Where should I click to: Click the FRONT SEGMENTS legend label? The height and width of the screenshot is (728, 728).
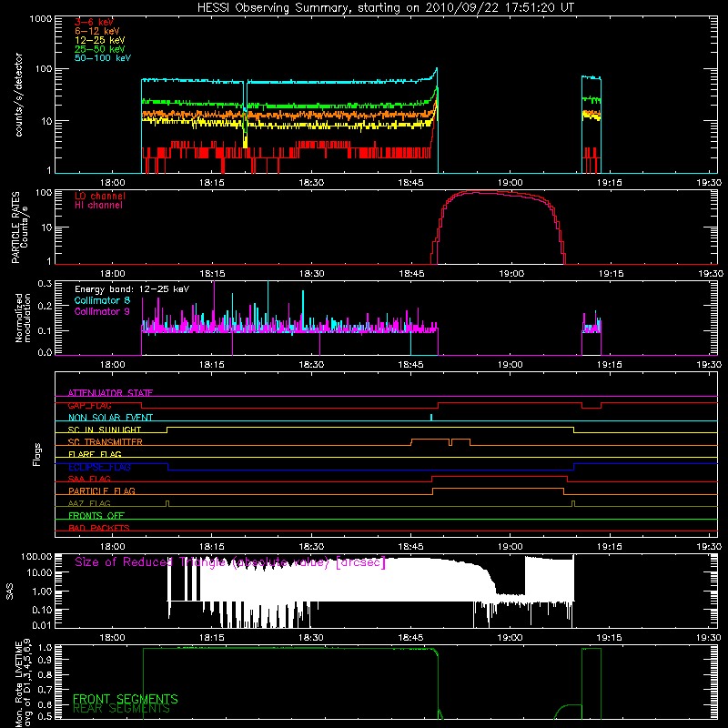click(126, 699)
